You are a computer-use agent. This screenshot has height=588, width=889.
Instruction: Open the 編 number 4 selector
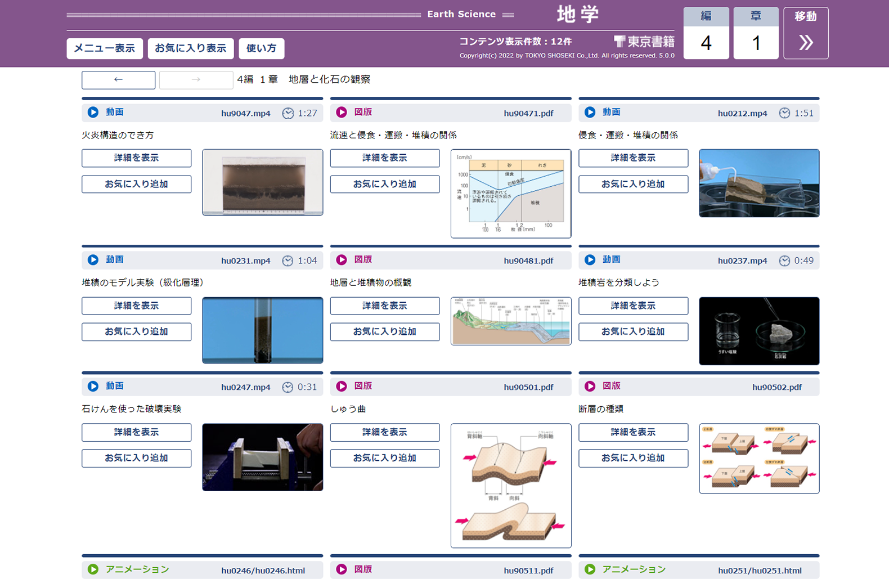point(706,43)
